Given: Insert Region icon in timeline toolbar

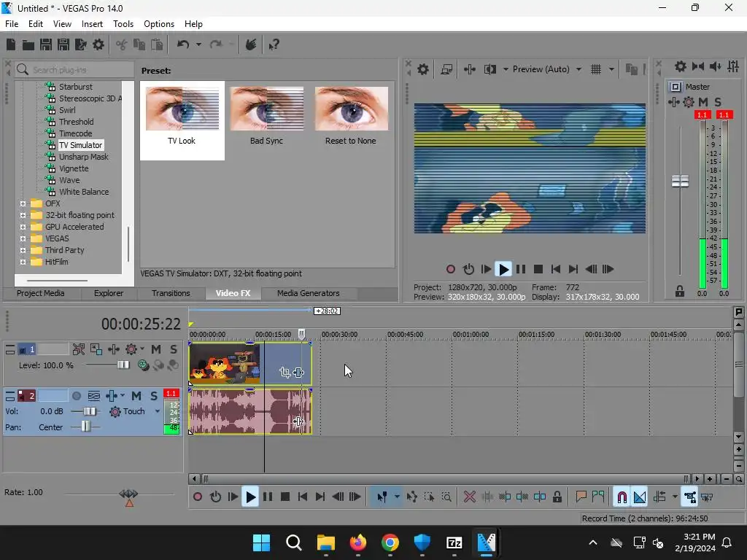Looking at the screenshot, I should coord(598,497).
